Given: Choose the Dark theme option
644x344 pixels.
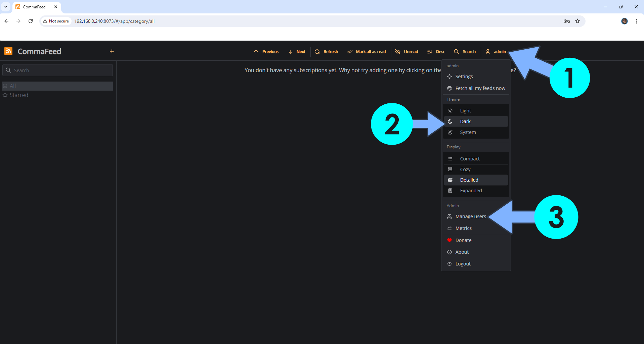Looking at the screenshot, I should [476, 121].
